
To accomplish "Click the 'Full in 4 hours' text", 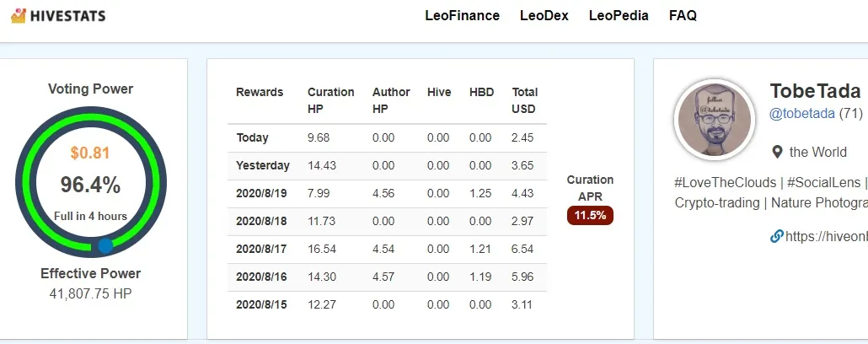I will coord(91,216).
